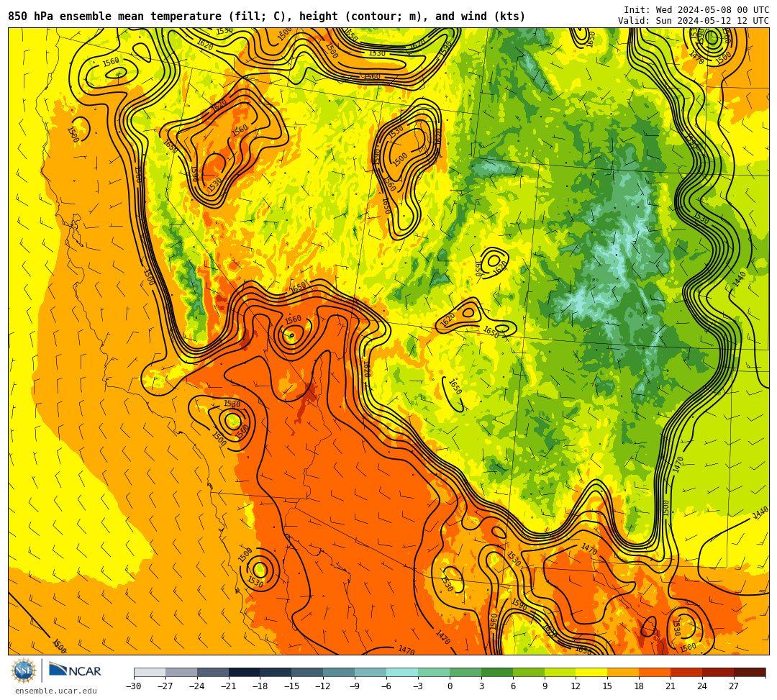The height and width of the screenshot is (700, 777).
Task: Click the 0 colorbar tick label
Action: pyautogui.click(x=450, y=686)
